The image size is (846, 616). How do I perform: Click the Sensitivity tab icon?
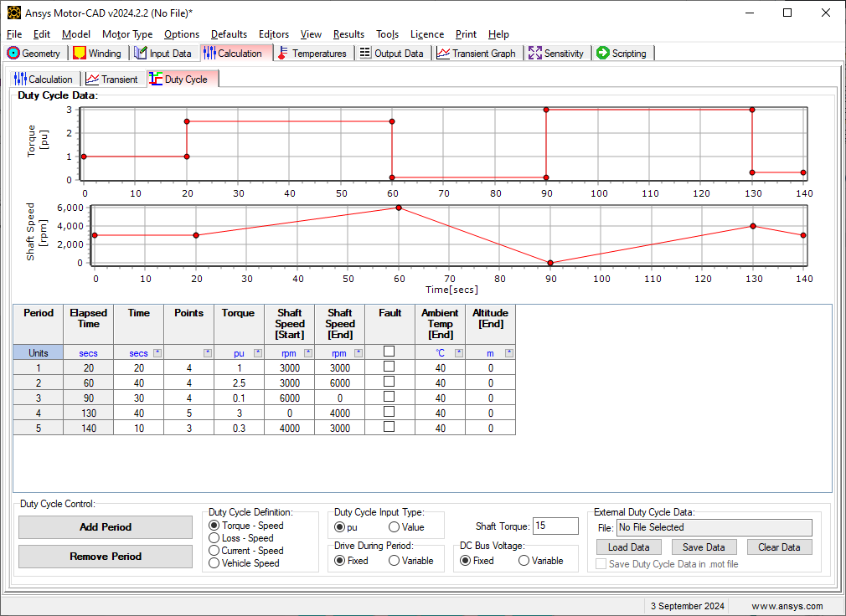pyautogui.click(x=534, y=53)
